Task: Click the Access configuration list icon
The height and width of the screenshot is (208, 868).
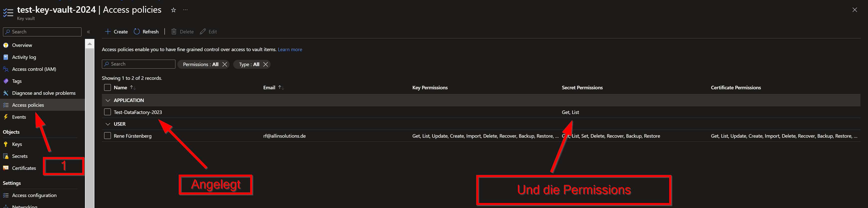Action: point(6,195)
